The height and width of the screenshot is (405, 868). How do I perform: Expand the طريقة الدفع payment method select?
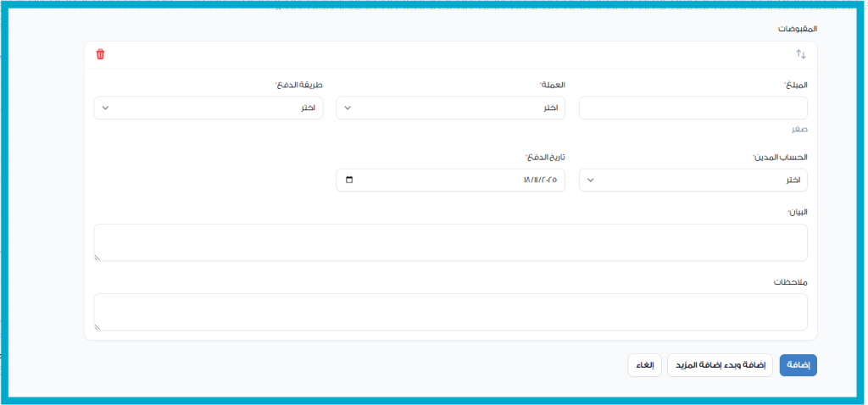tap(208, 108)
